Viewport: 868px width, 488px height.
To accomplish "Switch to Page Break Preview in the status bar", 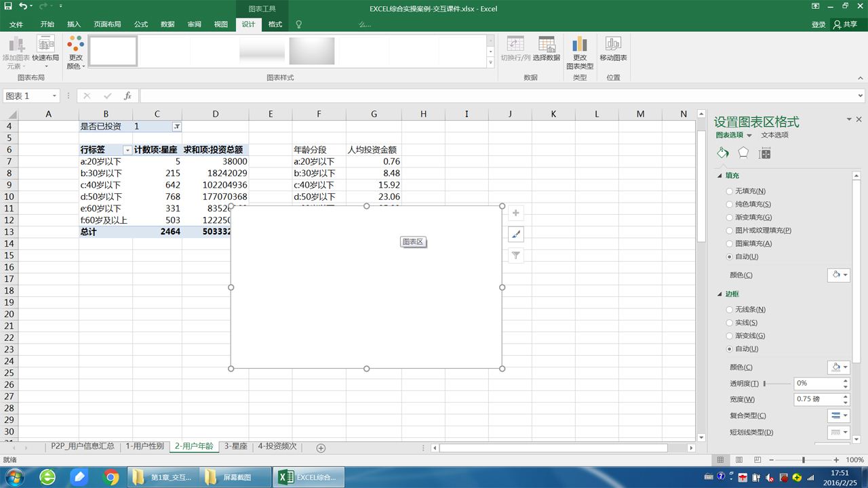I will click(757, 460).
